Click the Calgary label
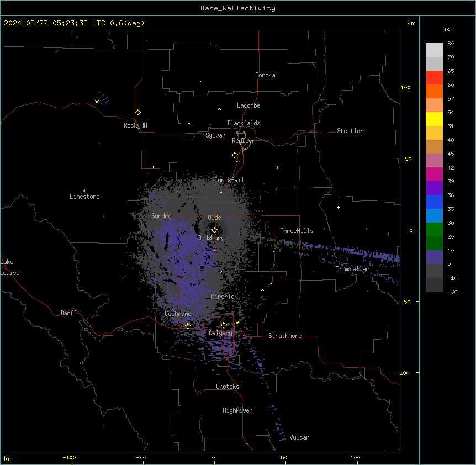 point(220,333)
